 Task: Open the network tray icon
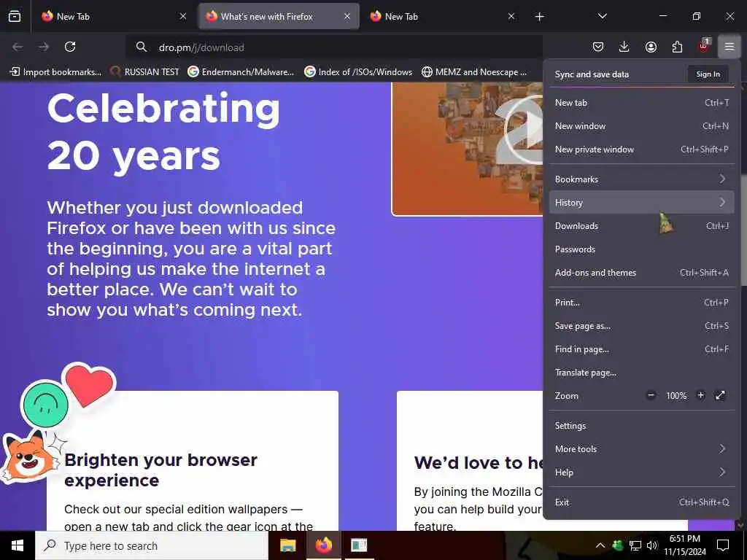click(x=635, y=545)
